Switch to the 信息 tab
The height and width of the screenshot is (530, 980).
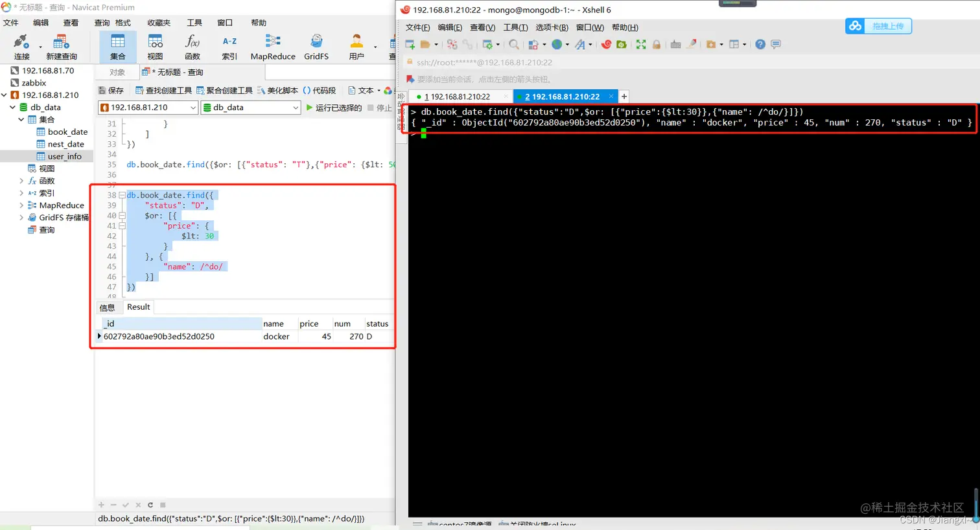point(108,307)
